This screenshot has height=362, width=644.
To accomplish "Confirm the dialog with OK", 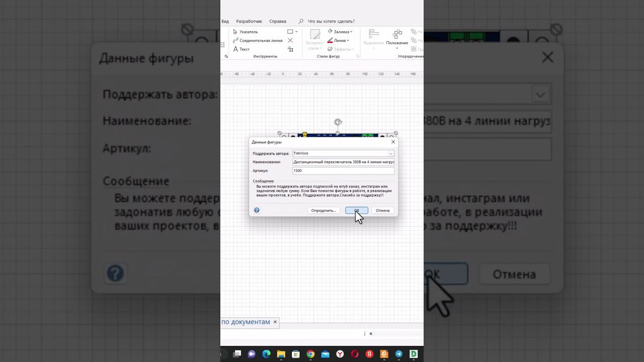I will pyautogui.click(x=357, y=210).
